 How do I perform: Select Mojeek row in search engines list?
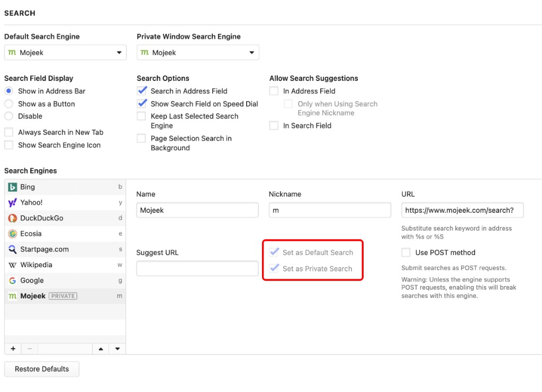pyautogui.click(x=65, y=296)
